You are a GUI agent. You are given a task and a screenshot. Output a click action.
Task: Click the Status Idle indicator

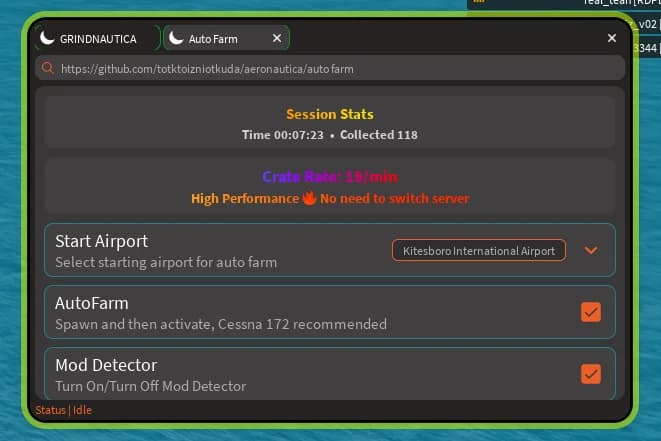click(63, 410)
